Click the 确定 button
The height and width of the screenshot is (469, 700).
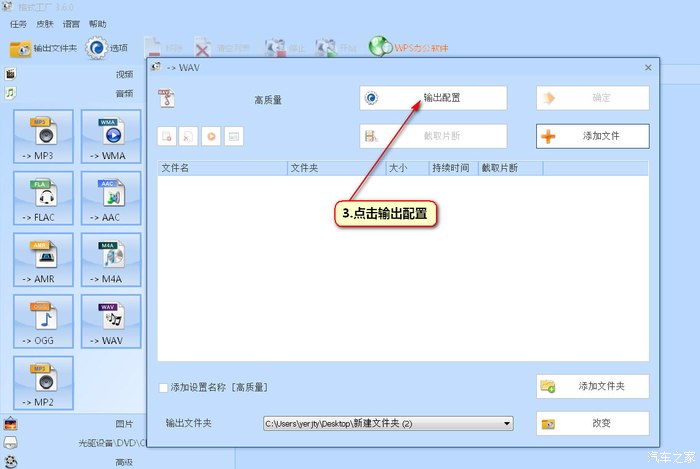click(x=592, y=98)
